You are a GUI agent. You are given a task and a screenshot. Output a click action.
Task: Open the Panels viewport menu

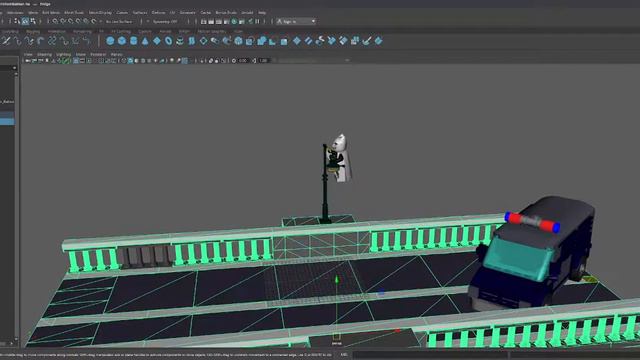coord(116,54)
